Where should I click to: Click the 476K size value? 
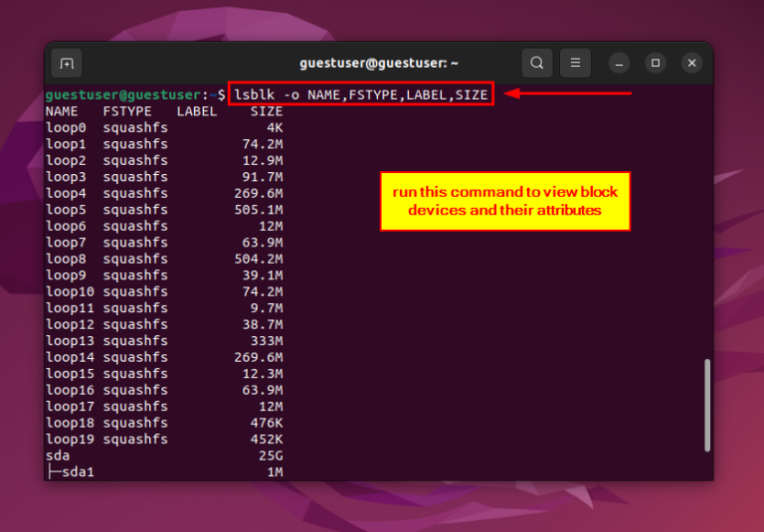267,424
